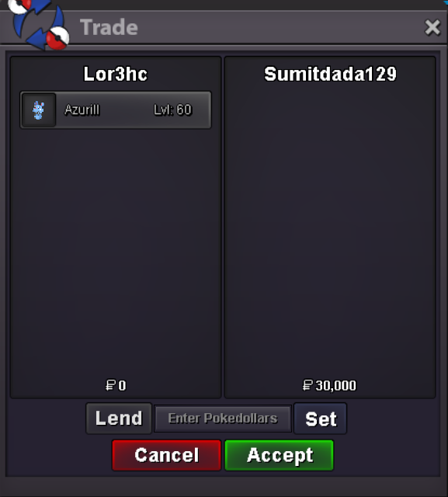Click the Trade swap Pokéball logo icon
The height and width of the screenshot is (497, 448).
pos(39,25)
